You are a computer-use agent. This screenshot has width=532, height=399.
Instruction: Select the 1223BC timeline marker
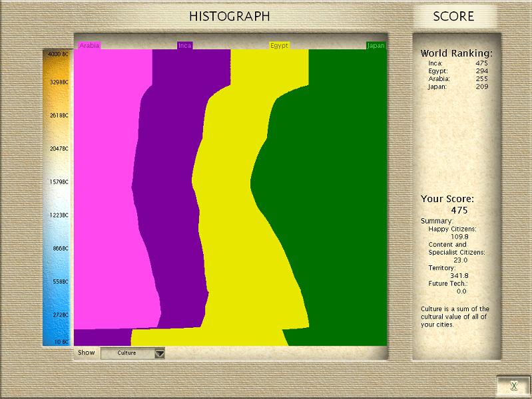click(x=58, y=215)
